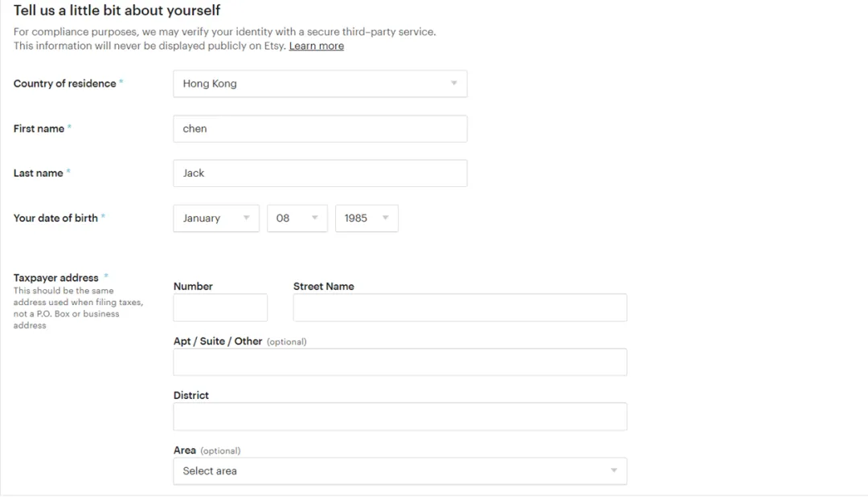This screenshot has height=497, width=868.
Task: Click the First name label text
Action: [x=39, y=128]
